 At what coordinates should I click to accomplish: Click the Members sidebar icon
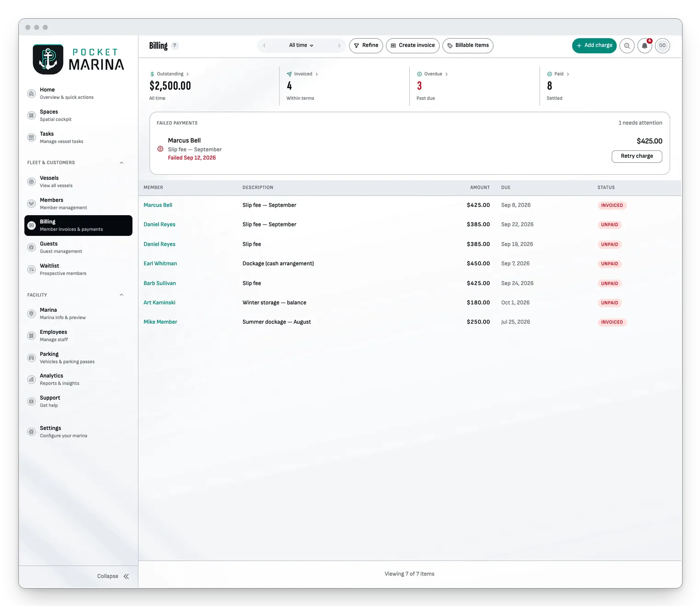point(31,204)
